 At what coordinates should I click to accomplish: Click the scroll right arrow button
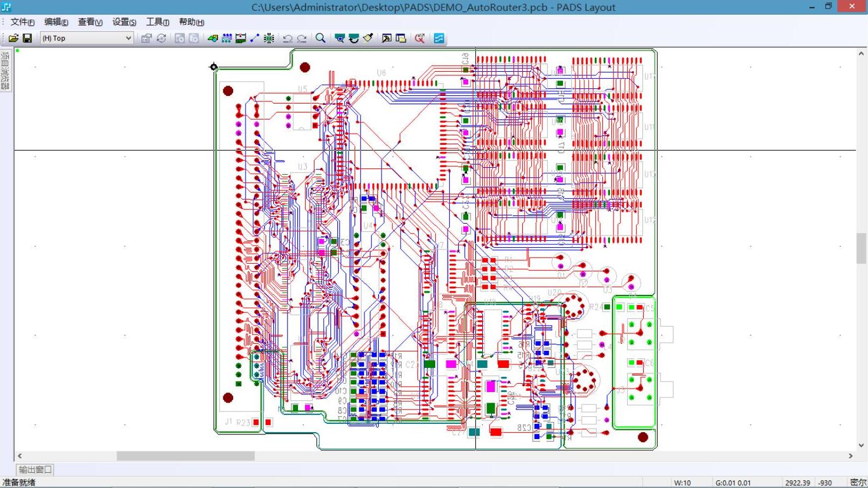pyautogui.click(x=850, y=456)
